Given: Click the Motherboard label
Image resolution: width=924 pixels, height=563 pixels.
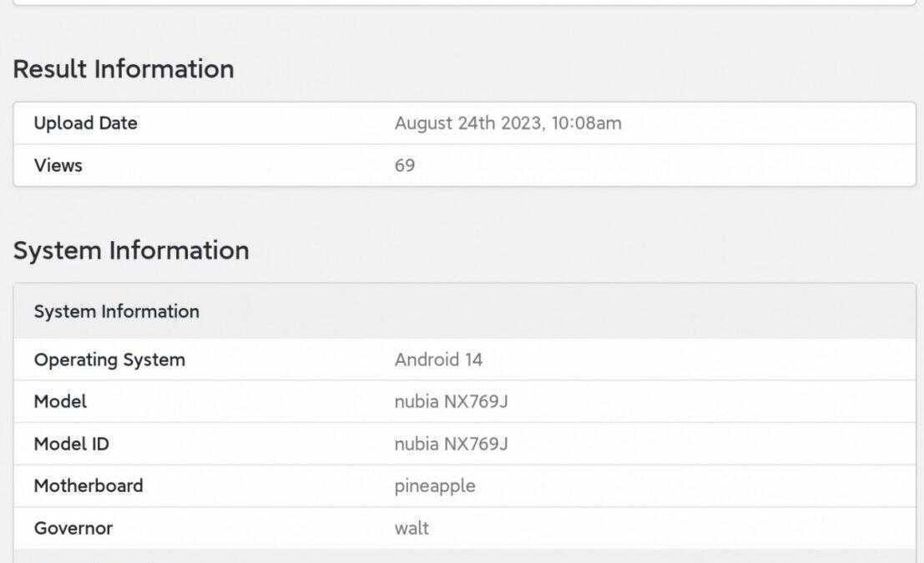Looking at the screenshot, I should click(x=88, y=485).
